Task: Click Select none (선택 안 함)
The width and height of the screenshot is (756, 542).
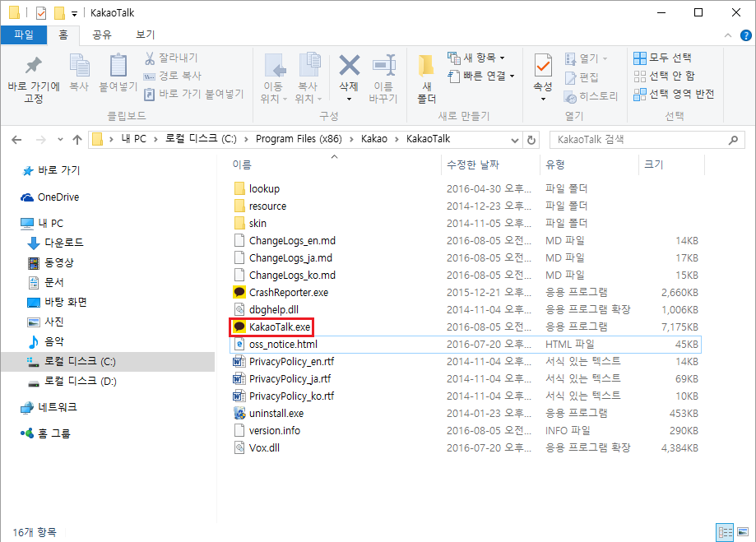Action: click(664, 76)
